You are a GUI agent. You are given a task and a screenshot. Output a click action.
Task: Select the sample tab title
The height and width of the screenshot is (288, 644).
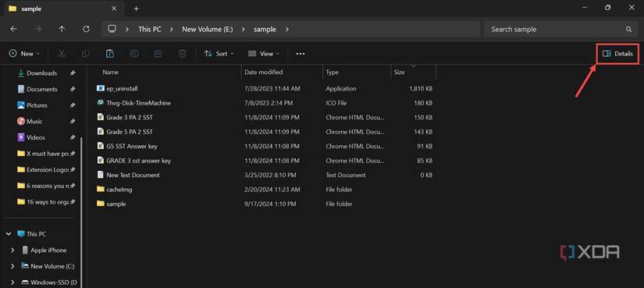click(x=32, y=9)
